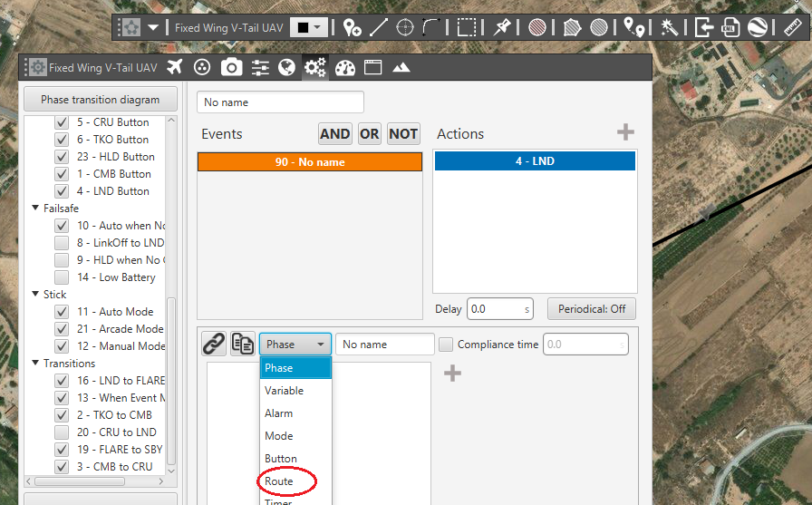Click the Delay value input field
812x505 pixels.
pos(500,308)
